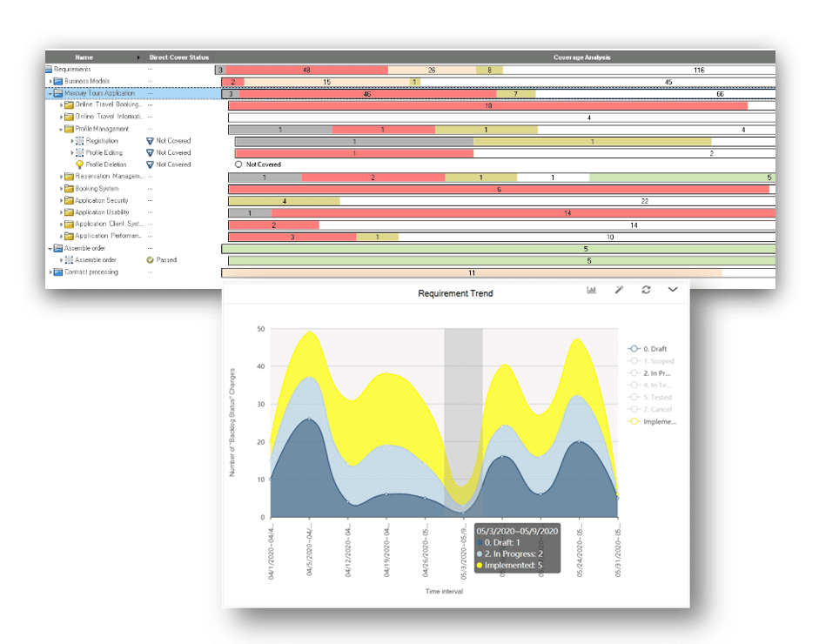819x644 pixels.
Task: Refresh the Requirement Trend chart
Action: pos(646,290)
